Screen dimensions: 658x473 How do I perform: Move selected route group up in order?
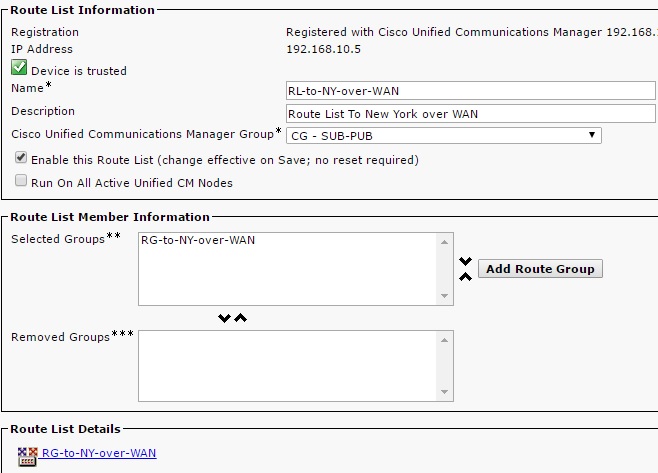point(465,277)
